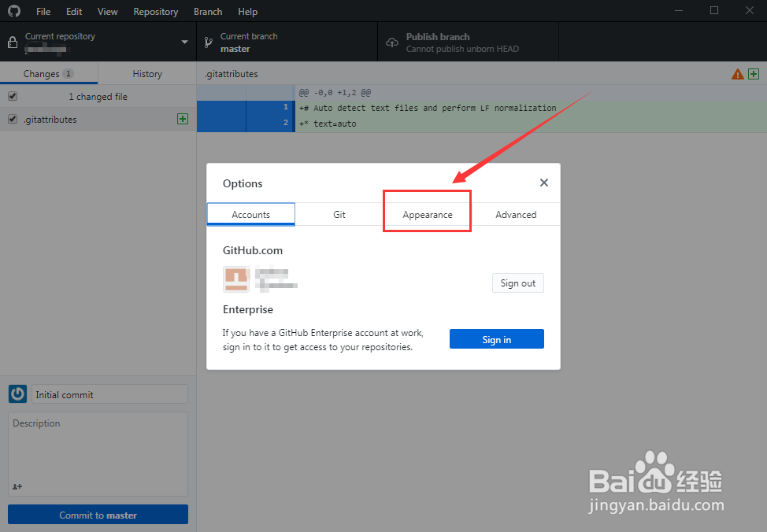Click Commit to master button
Viewport: 767px width, 532px height.
click(x=98, y=515)
